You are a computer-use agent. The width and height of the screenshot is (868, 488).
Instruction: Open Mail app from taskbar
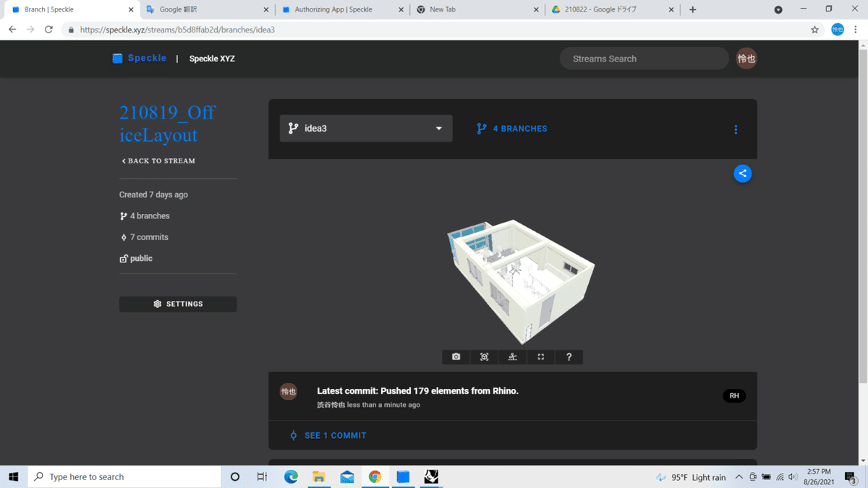click(x=347, y=476)
